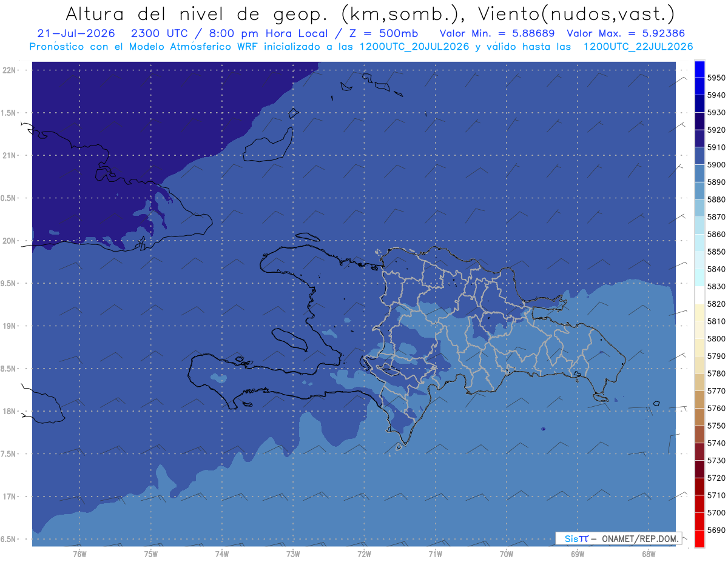This screenshot has height=562, width=728.
Task: Click the 5800 legend label
Action: point(716,338)
